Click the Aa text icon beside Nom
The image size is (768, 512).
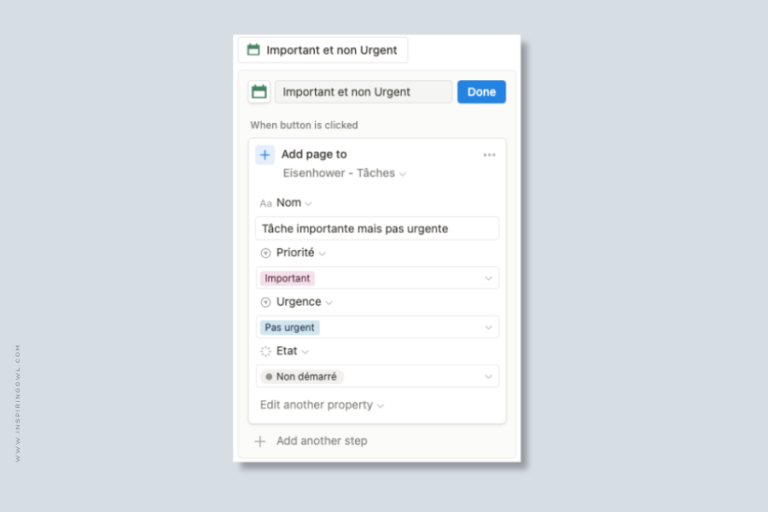265,203
